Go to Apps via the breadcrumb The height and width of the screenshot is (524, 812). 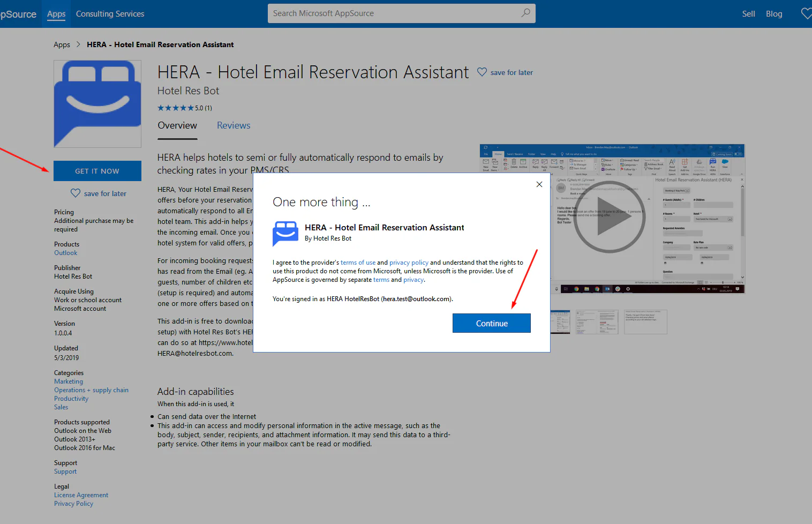click(62, 44)
